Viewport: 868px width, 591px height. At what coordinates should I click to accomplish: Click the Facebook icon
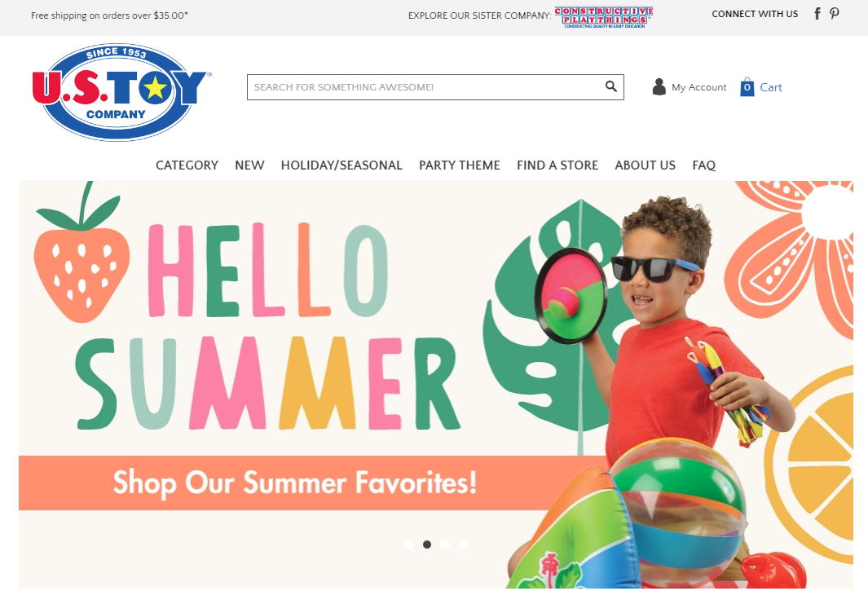click(x=817, y=14)
